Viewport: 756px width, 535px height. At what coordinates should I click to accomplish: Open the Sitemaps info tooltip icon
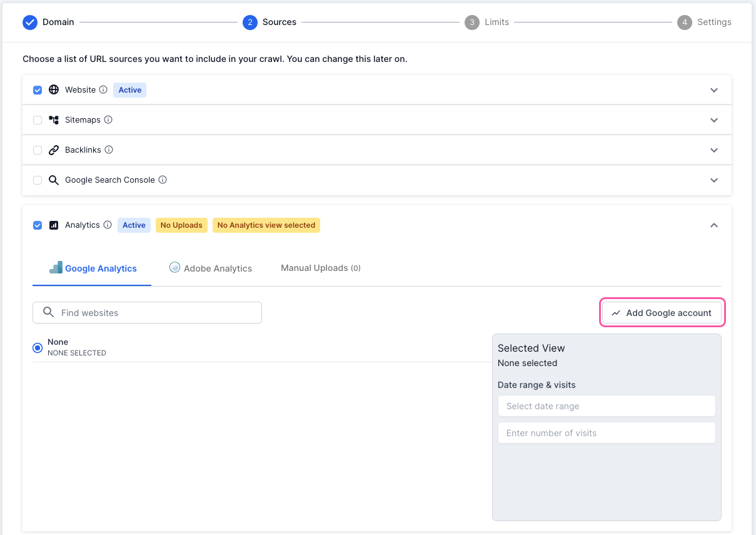click(108, 120)
